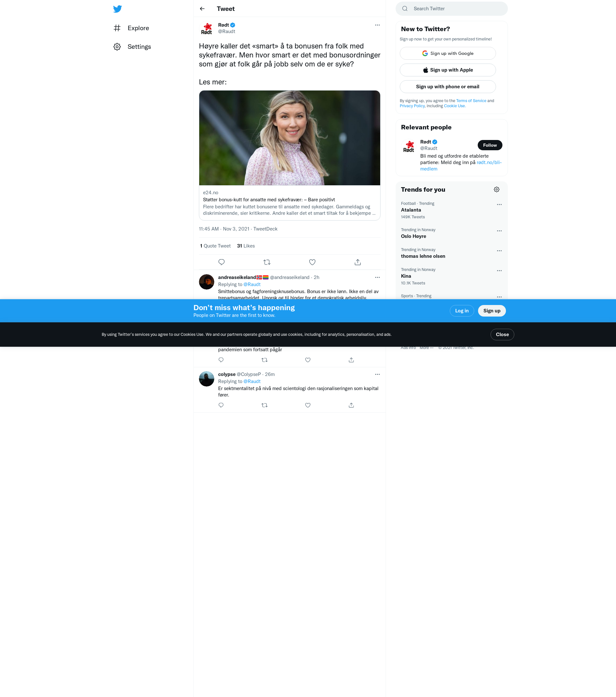Open options for the Atalanta trend
The height and width of the screenshot is (697, 616).
pos(499,205)
